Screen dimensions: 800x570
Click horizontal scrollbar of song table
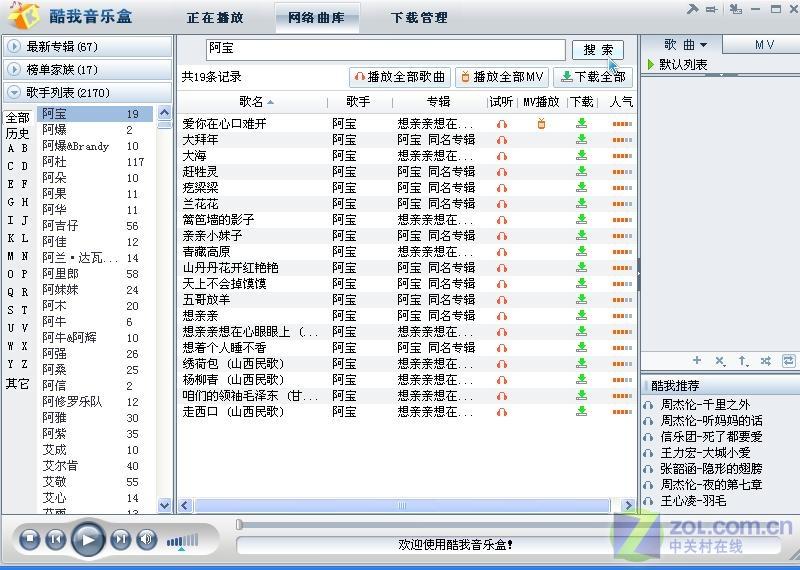point(403,506)
